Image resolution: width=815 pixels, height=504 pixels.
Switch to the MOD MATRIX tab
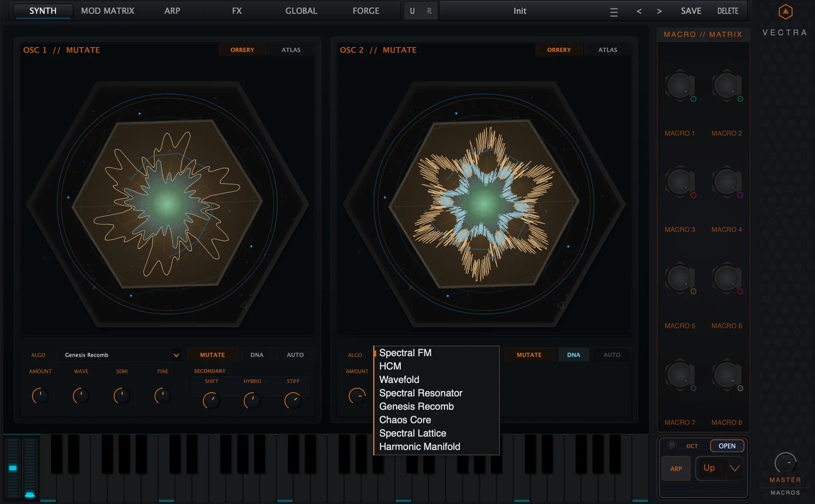(x=108, y=11)
